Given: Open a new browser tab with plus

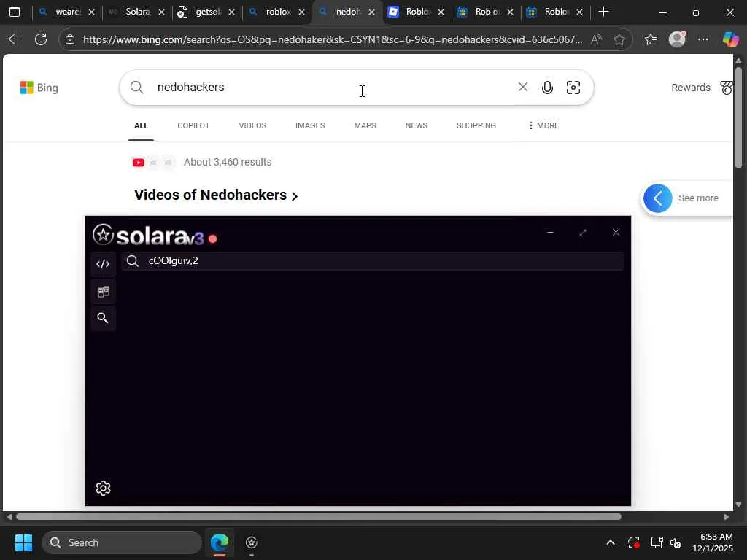Looking at the screenshot, I should point(603,12).
